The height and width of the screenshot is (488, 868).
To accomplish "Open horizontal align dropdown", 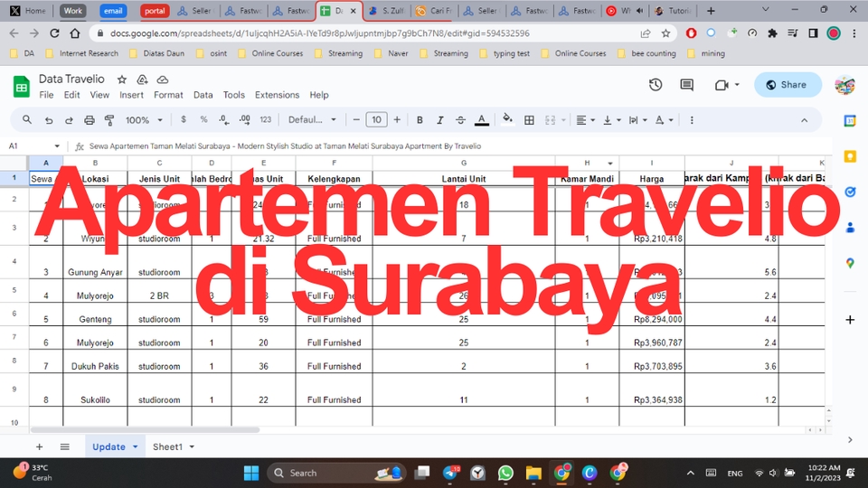I will pyautogui.click(x=585, y=120).
